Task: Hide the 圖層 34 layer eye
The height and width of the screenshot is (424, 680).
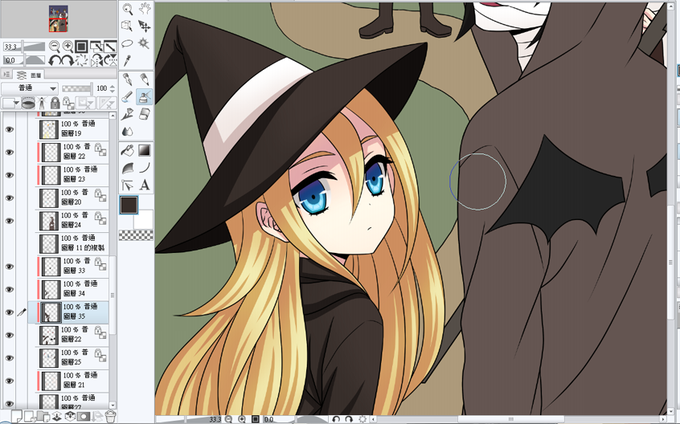Action: coord(10,289)
